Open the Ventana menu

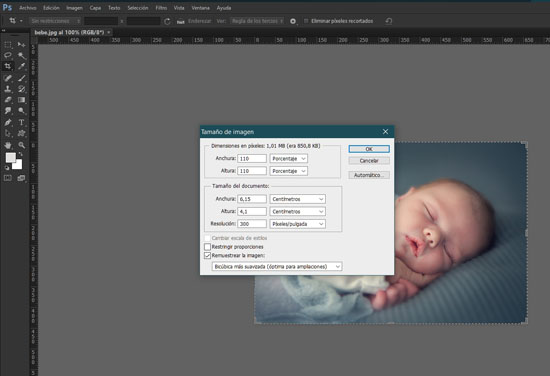click(200, 8)
